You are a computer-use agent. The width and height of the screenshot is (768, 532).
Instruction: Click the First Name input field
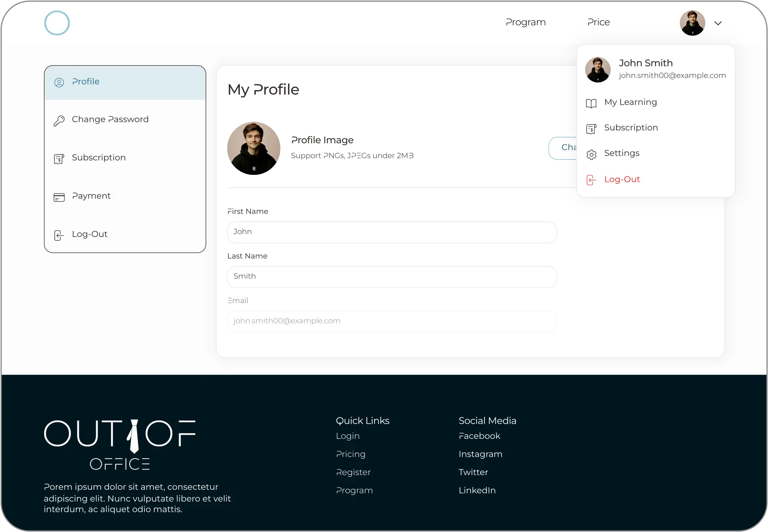click(x=392, y=232)
